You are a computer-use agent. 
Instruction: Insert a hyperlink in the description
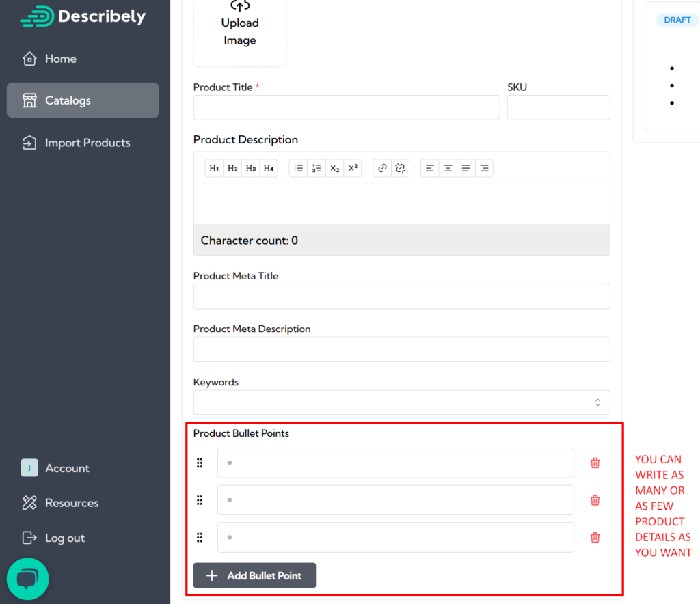381,168
